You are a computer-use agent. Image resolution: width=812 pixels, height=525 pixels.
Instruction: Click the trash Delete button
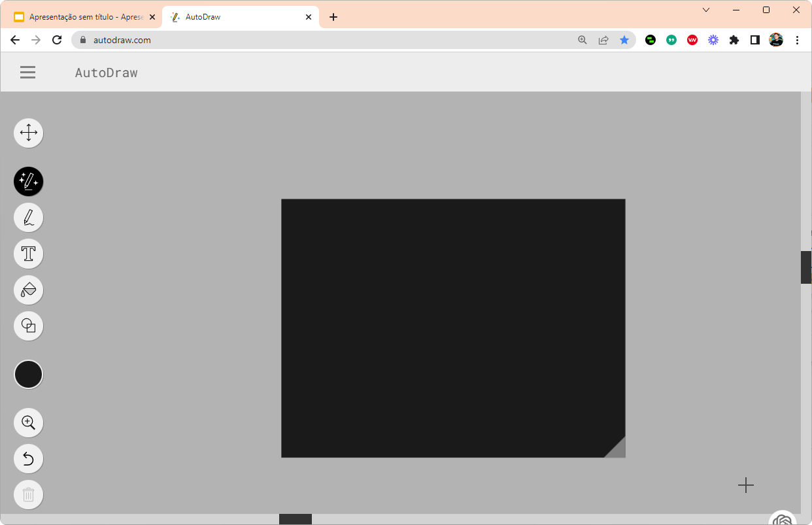pyautogui.click(x=29, y=495)
